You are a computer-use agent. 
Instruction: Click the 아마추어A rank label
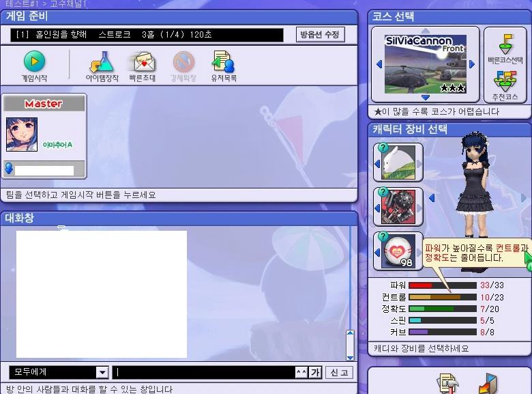click(57, 145)
